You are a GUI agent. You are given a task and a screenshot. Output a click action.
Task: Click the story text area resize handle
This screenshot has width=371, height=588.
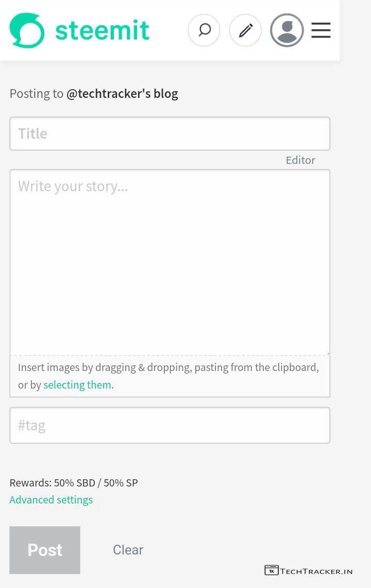click(327, 352)
